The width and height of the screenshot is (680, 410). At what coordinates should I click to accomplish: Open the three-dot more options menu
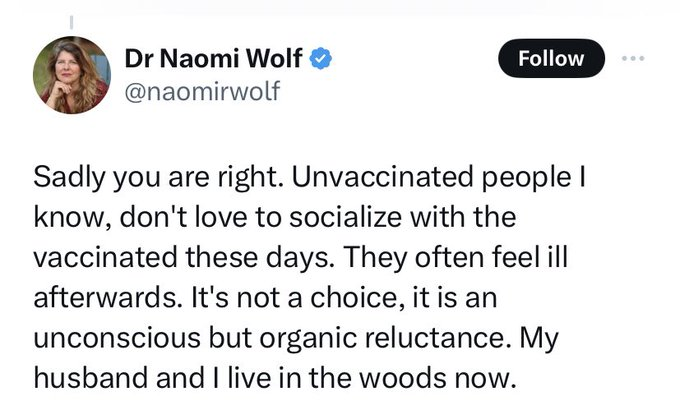pos(632,57)
